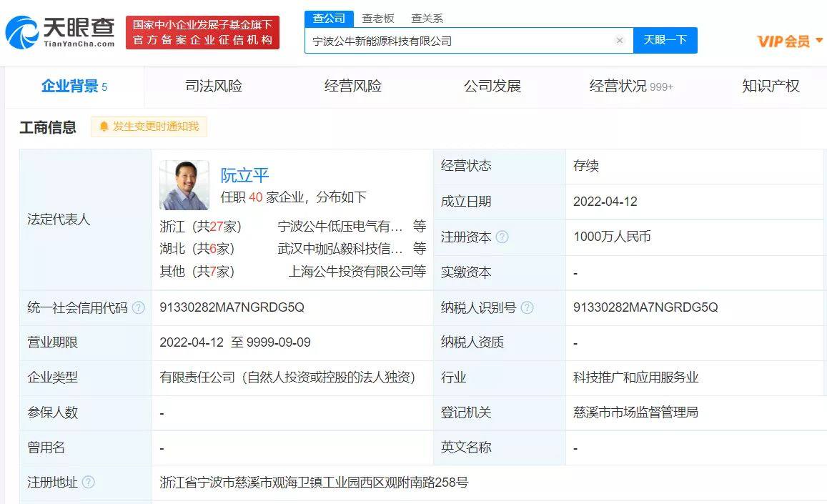Switch to the 查关系 search tab
Screen dimensions: 827x504
427,19
